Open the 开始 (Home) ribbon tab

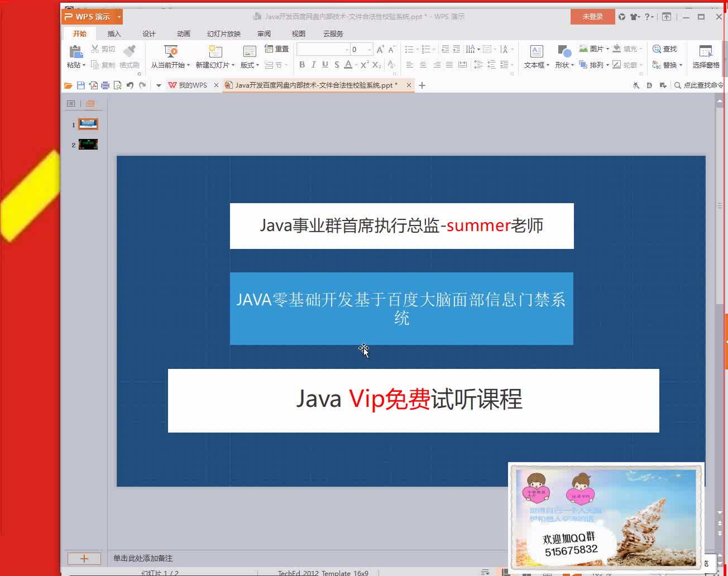(x=80, y=33)
